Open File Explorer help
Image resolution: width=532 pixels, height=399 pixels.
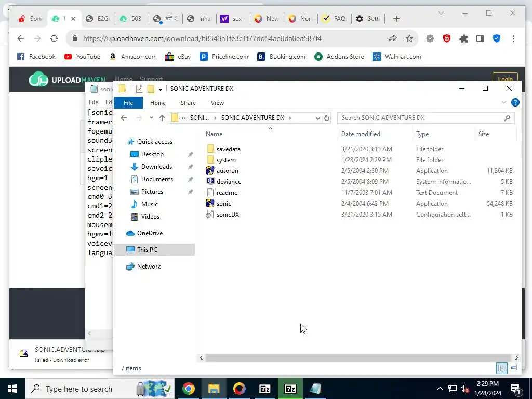point(515,102)
